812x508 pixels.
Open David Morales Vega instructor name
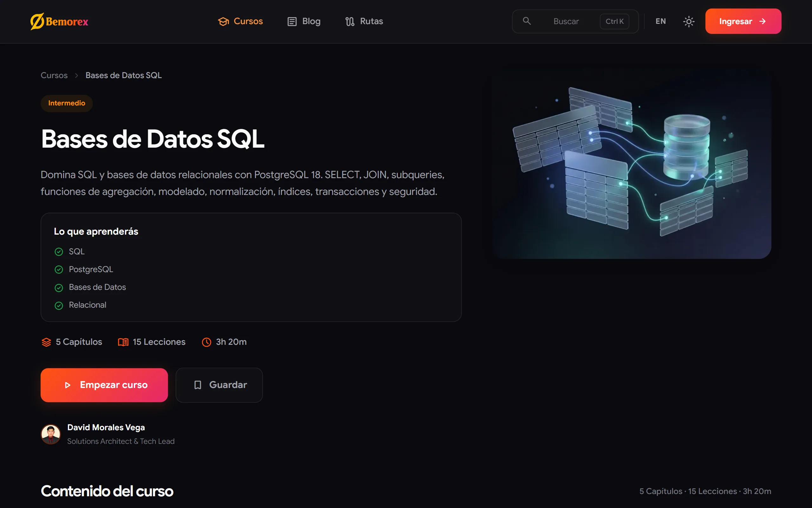point(106,427)
